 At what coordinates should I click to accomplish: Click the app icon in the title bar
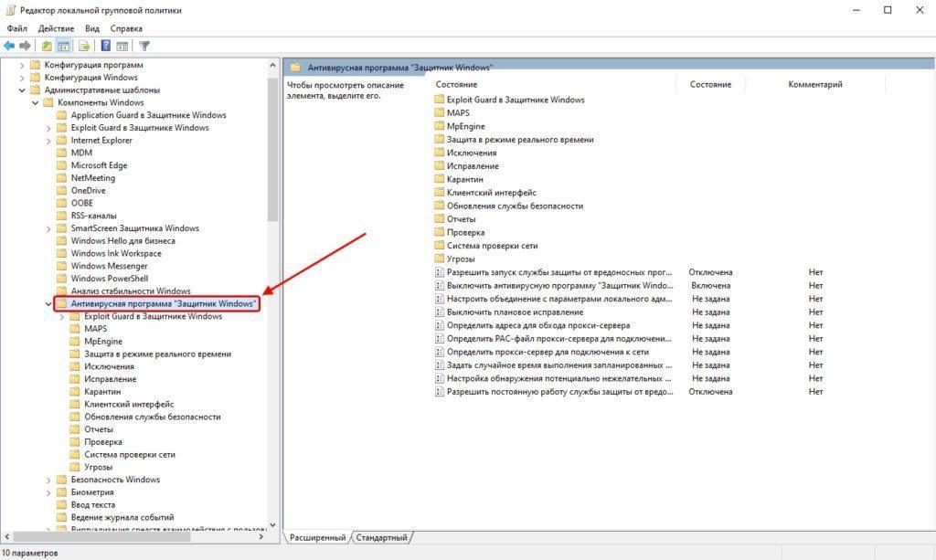(x=10, y=10)
